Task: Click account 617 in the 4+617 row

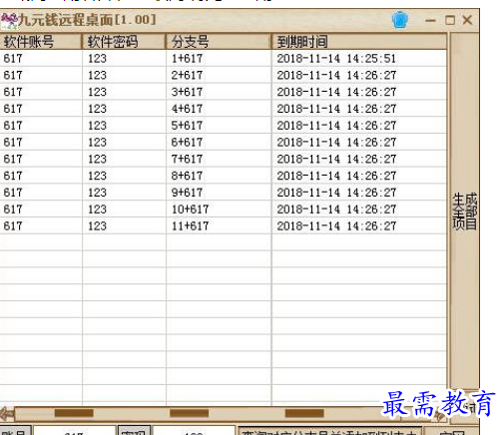Action: point(13,109)
